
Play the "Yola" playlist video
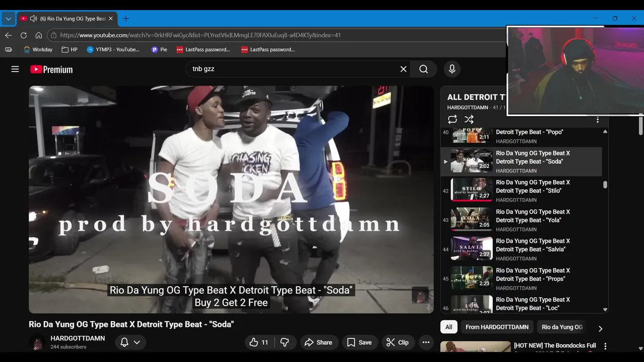521,220
